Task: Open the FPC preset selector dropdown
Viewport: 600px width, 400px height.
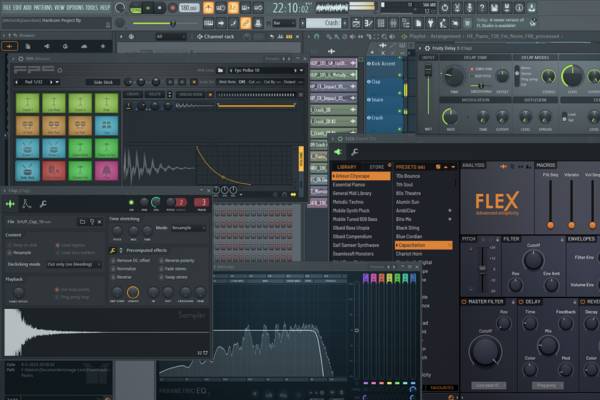Action: [x=265, y=70]
